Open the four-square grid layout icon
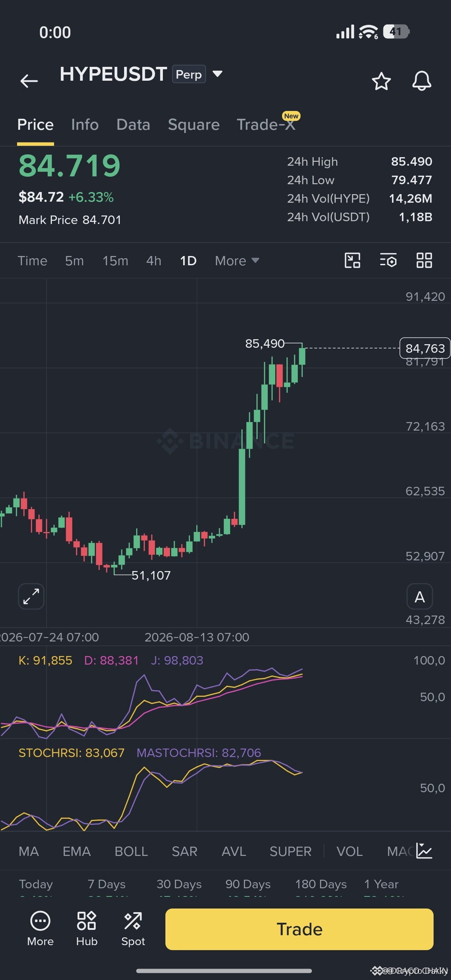The image size is (451, 980). [424, 261]
